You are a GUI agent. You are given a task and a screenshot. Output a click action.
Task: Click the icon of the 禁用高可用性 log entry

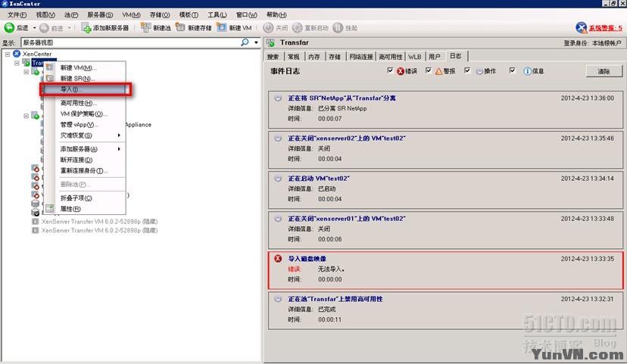[x=278, y=299]
